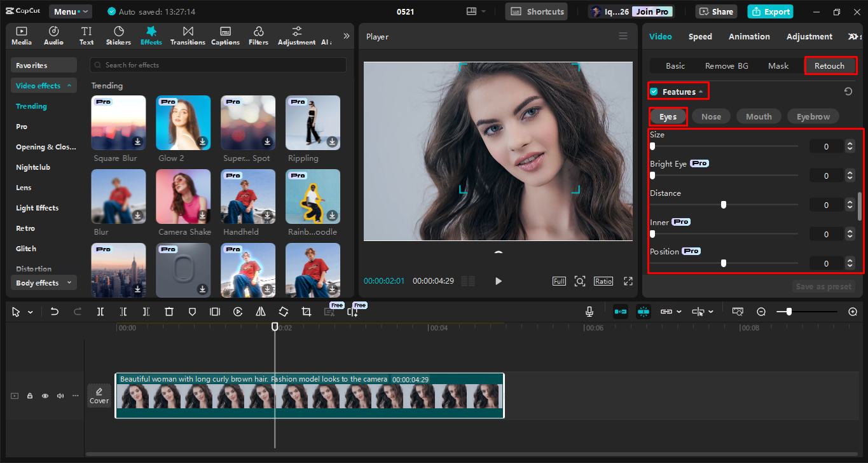The height and width of the screenshot is (463, 868).
Task: Open the Stickers panel
Action: (x=118, y=35)
